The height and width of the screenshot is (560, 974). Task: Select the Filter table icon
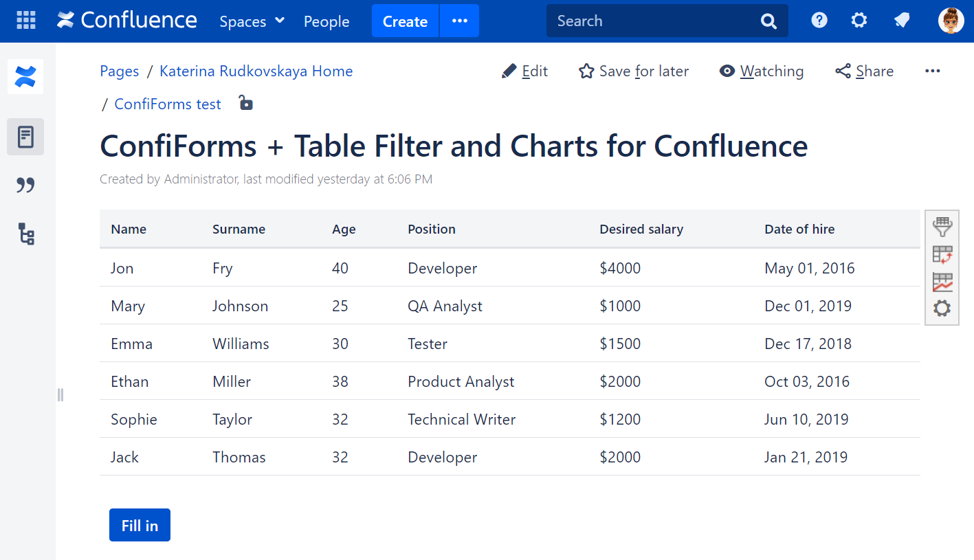point(942,227)
